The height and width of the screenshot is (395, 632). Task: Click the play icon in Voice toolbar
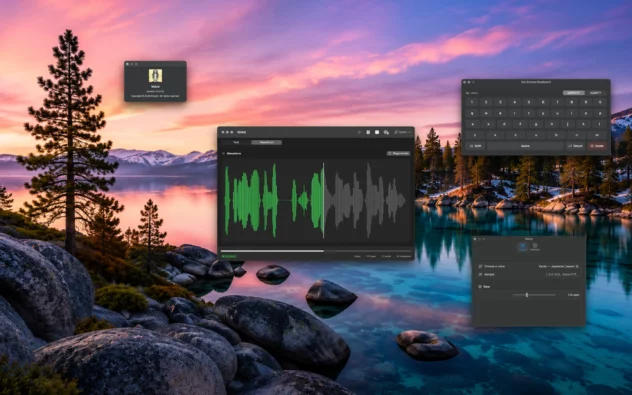tap(359, 132)
